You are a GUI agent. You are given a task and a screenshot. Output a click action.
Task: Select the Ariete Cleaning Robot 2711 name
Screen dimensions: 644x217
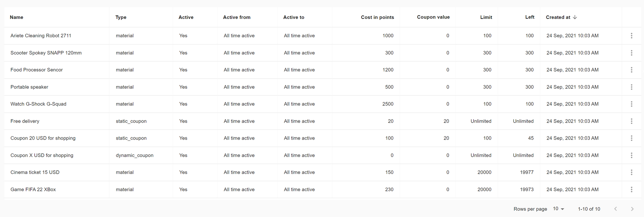[x=41, y=36]
